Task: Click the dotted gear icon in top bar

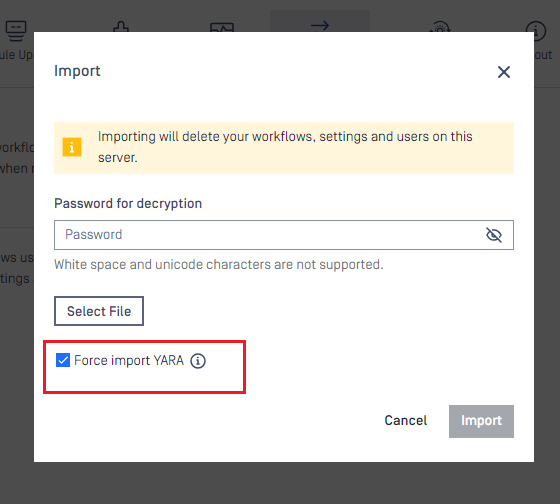Action: [x=440, y=27]
